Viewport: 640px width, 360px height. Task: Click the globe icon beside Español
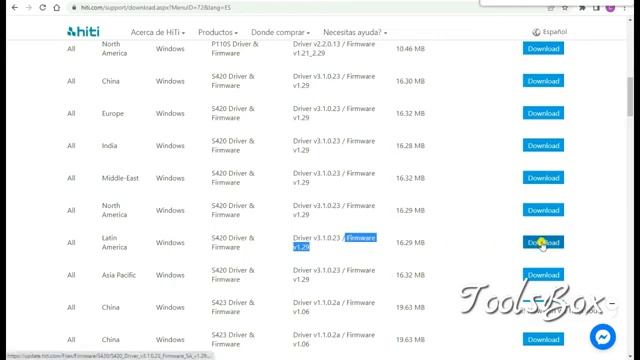[x=536, y=32]
